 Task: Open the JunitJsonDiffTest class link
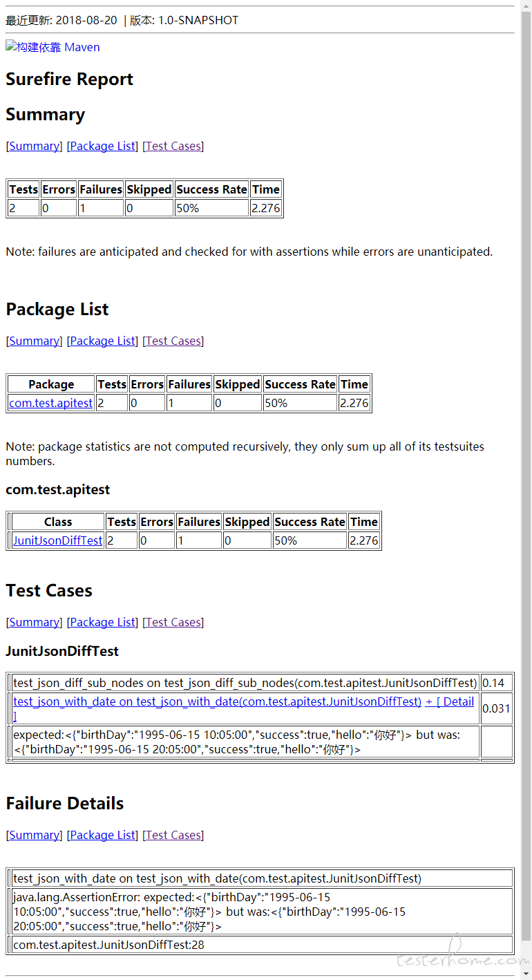tap(58, 540)
